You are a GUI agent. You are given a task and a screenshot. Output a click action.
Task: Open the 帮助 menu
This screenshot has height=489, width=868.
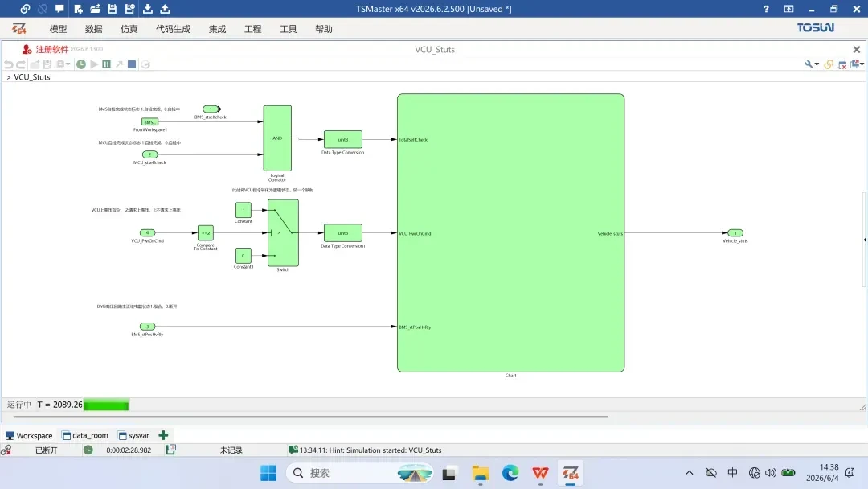[x=324, y=29]
